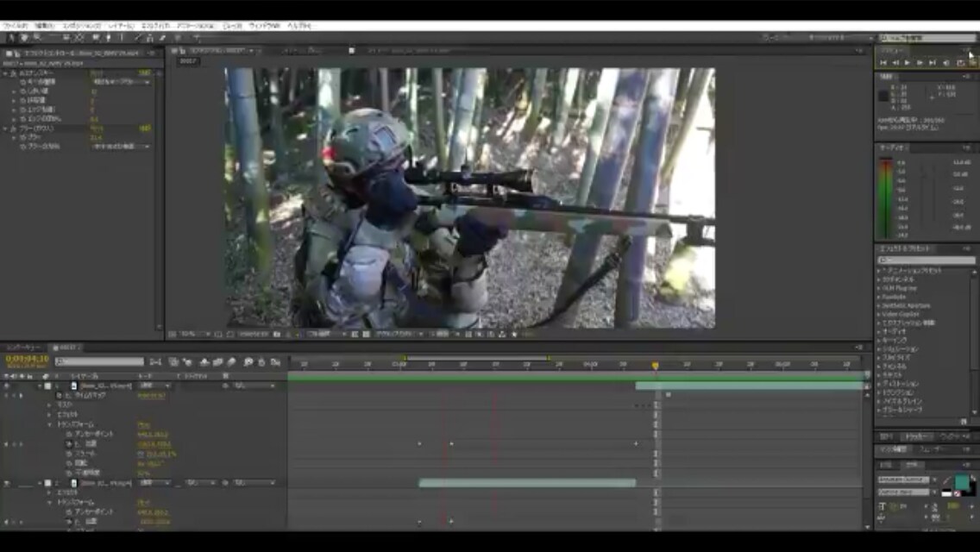This screenshot has height=552, width=980.
Task: Mute audio in Preview panel
Action: pos(946,62)
